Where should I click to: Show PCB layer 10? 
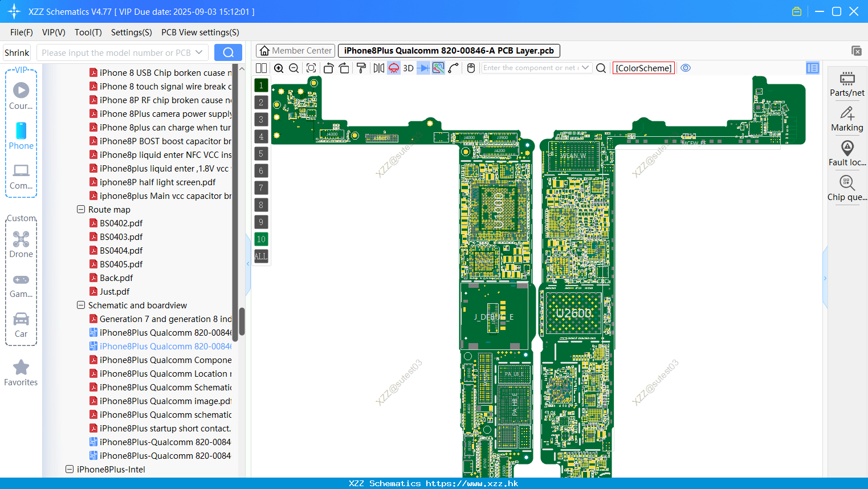[x=261, y=239]
